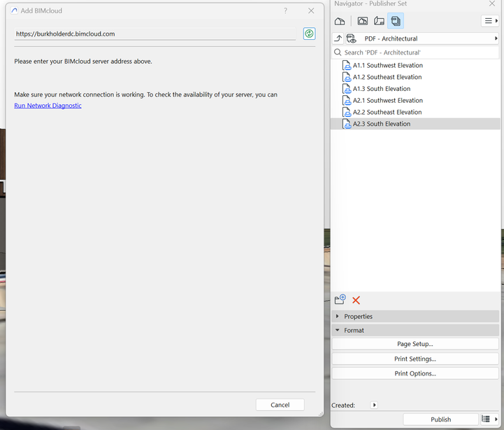504x430 pixels.
Task: Close the Add BIMcloud dialog
Action: tap(311, 10)
